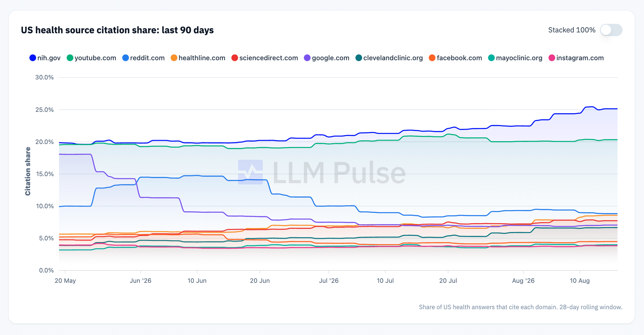644x335 pixels.
Task: Toggle google.com series in legend
Action: point(331,58)
